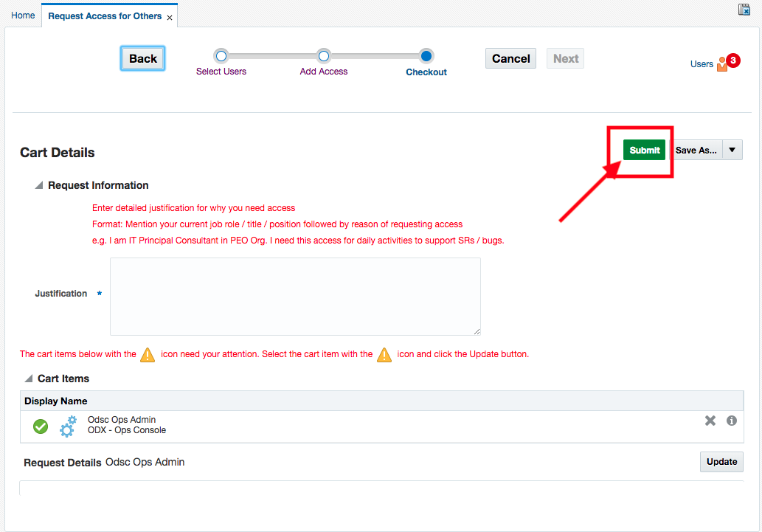Image resolution: width=762 pixels, height=532 pixels.
Task: Select the Request Access for Others tab
Action: click(105, 16)
